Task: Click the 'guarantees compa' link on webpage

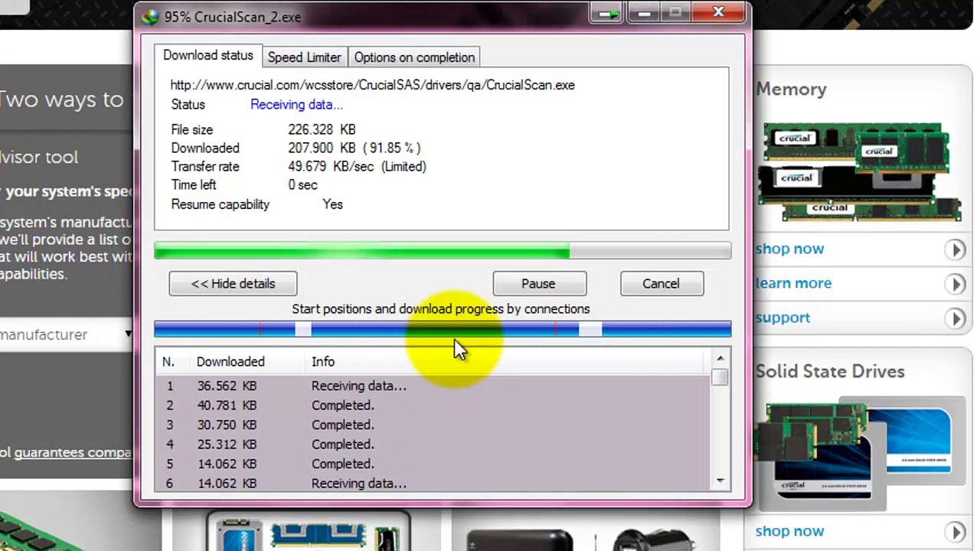Action: (x=73, y=452)
